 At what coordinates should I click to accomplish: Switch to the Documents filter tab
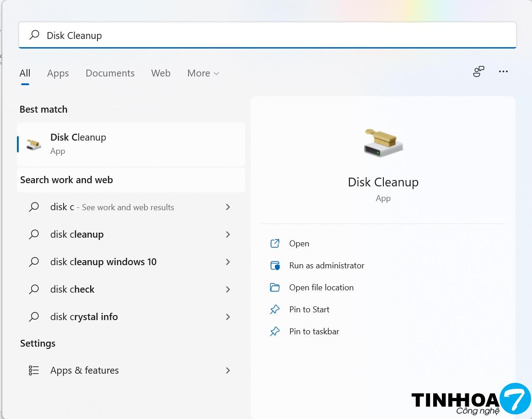tap(110, 73)
